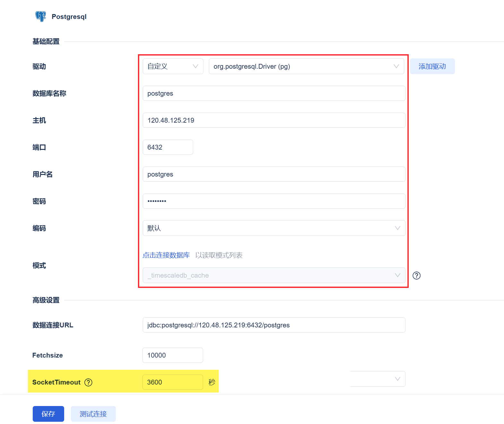504x424 pixels.
Task: Click the SocketTimeout label text
Action: pyautogui.click(x=56, y=382)
